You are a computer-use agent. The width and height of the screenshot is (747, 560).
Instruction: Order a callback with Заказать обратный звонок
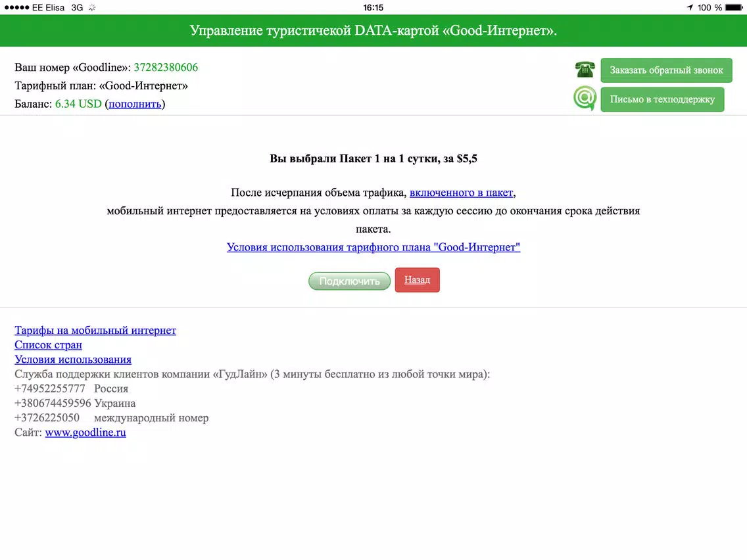pos(666,70)
